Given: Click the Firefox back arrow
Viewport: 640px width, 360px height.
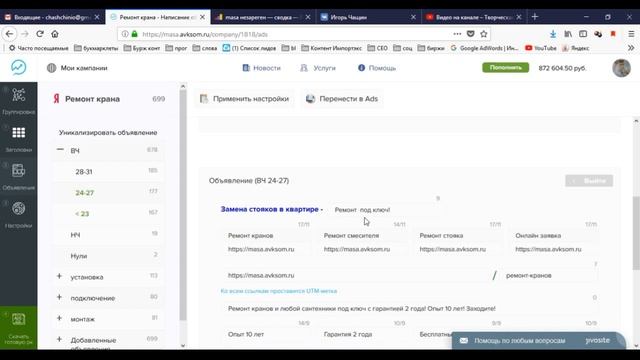Looking at the screenshot, I should (x=10, y=34).
